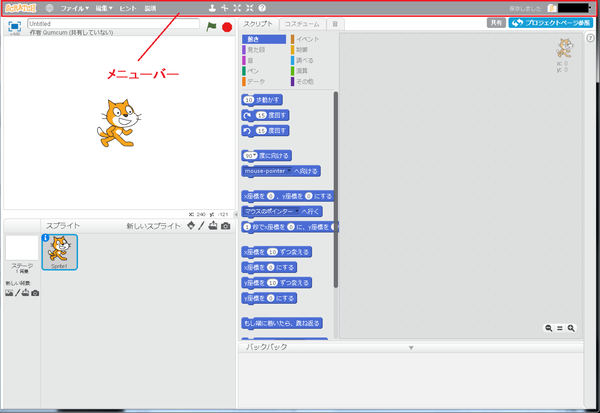This screenshot has height=413, width=600.
Task: Open the 説明 menu item
Action: (x=150, y=8)
